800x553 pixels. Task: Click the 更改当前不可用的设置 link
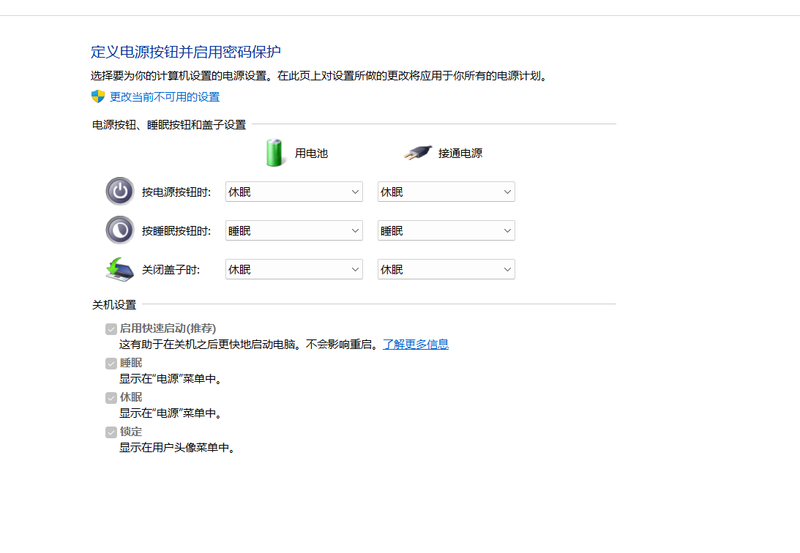(x=164, y=97)
